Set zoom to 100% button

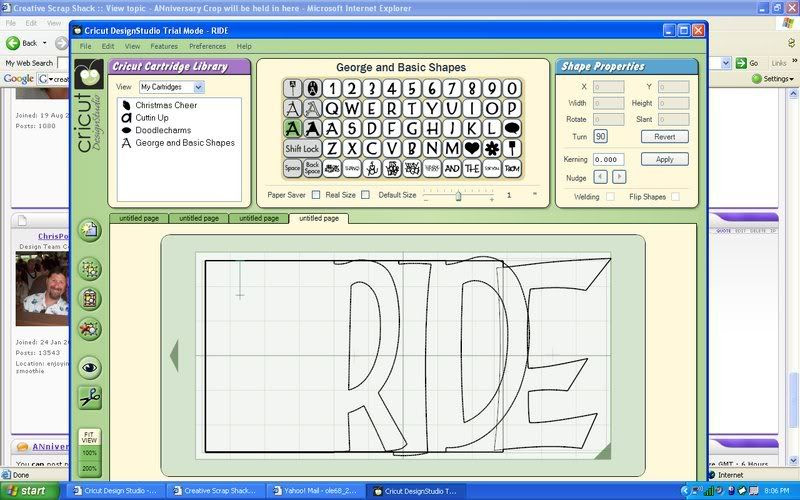89,453
